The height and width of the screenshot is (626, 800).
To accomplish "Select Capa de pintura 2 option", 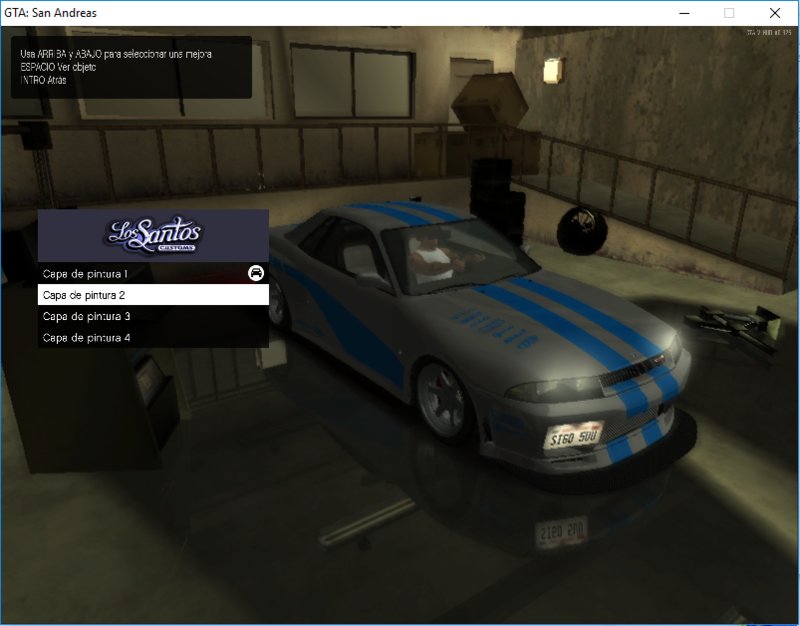I will click(153, 295).
